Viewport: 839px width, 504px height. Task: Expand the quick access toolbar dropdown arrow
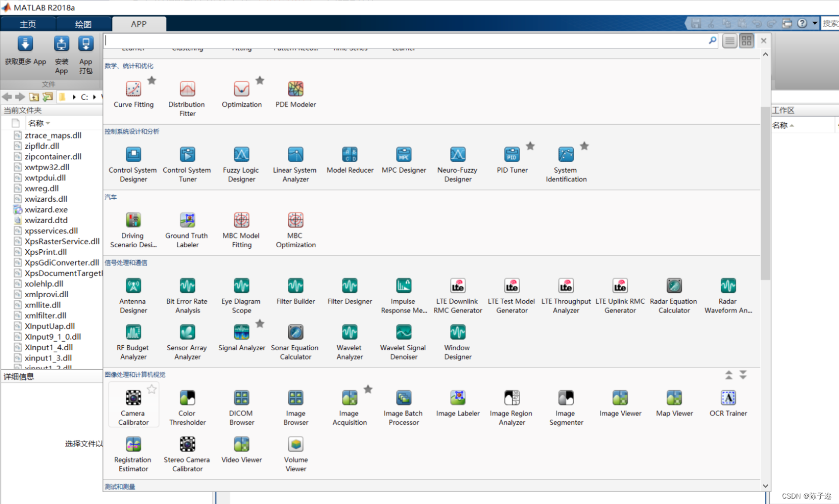pyautogui.click(x=815, y=23)
